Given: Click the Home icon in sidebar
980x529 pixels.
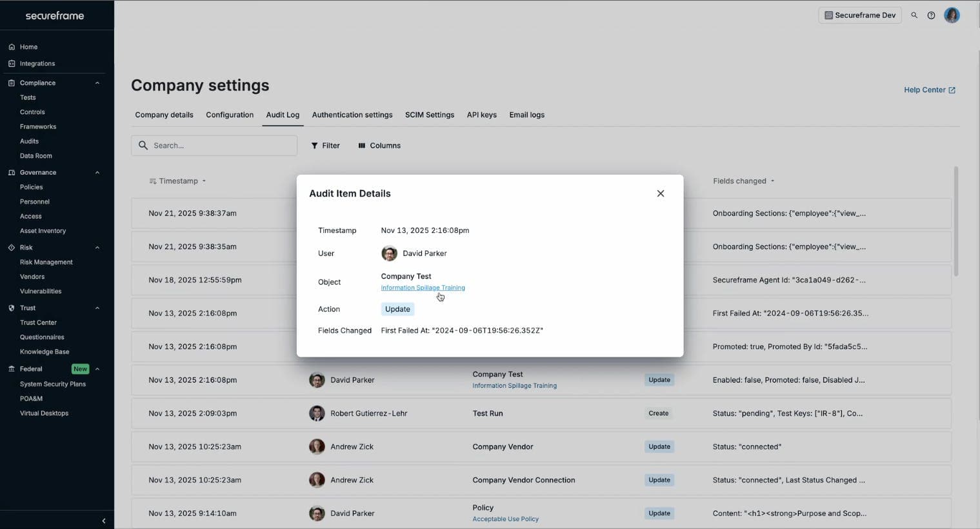Looking at the screenshot, I should coord(12,47).
